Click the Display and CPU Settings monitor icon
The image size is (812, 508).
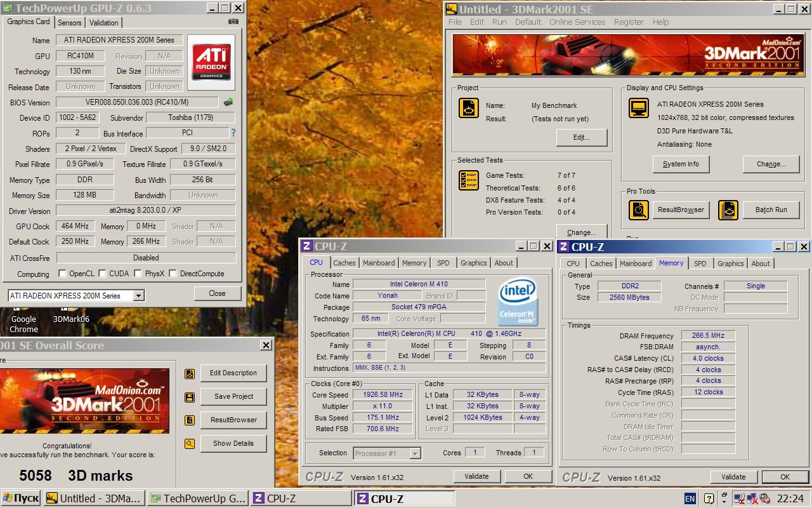point(639,108)
